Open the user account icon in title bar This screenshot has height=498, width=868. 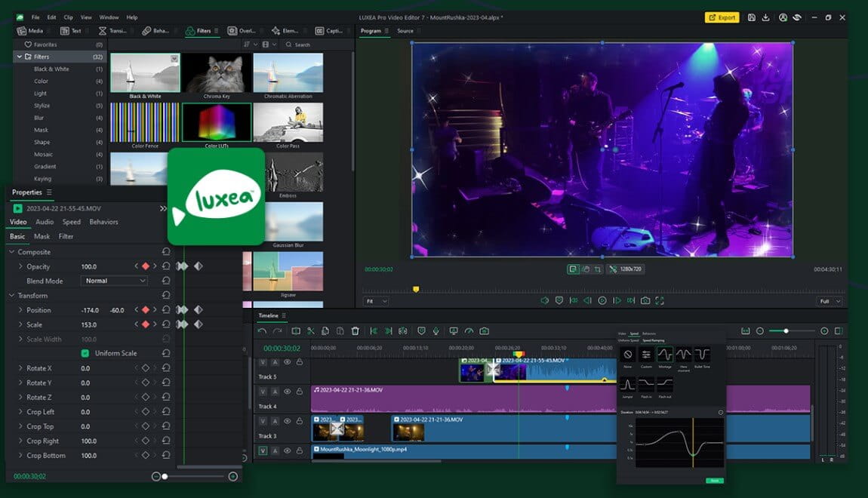click(x=783, y=17)
